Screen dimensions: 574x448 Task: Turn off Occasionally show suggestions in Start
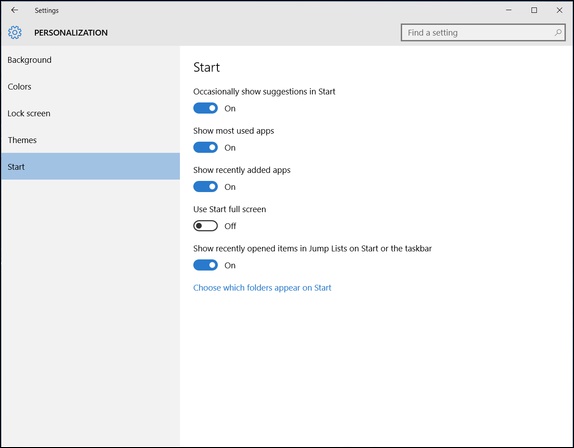tap(205, 108)
